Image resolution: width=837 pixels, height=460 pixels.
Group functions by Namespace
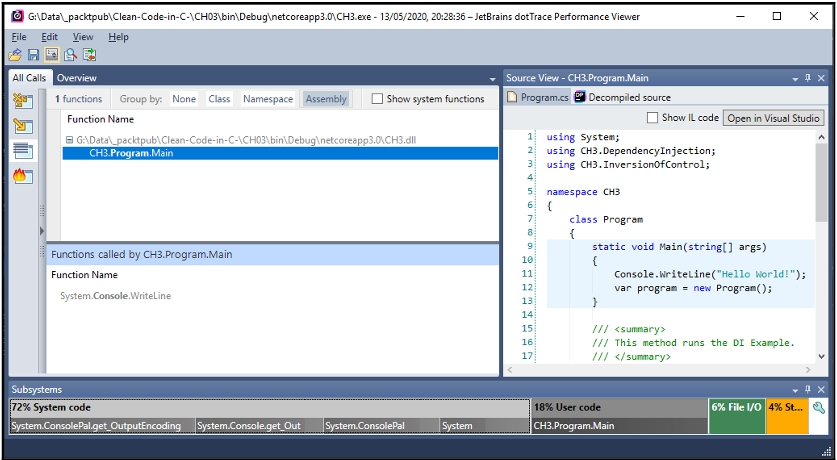[268, 99]
